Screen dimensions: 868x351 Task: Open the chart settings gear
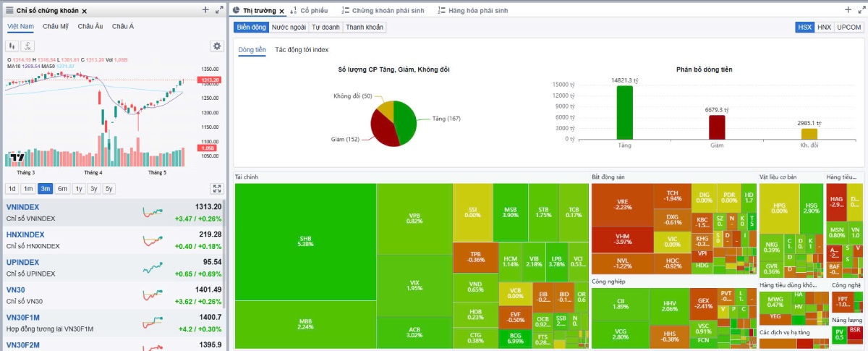tap(216, 46)
